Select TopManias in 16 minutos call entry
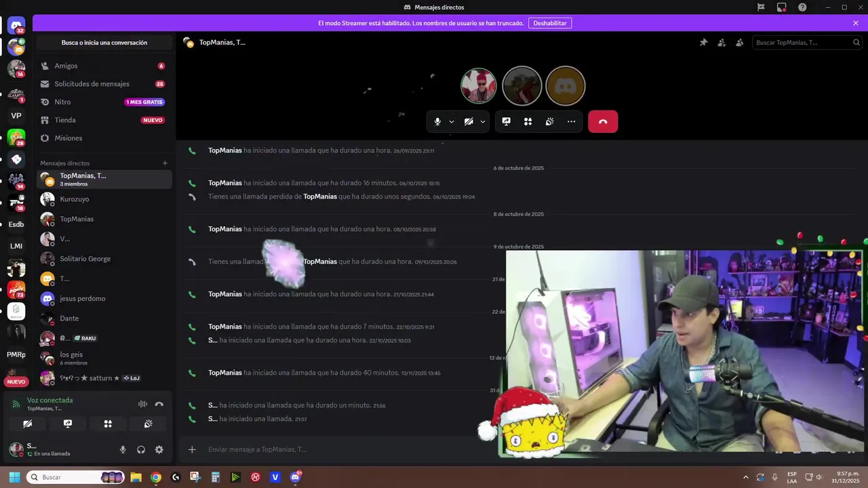 pos(225,183)
